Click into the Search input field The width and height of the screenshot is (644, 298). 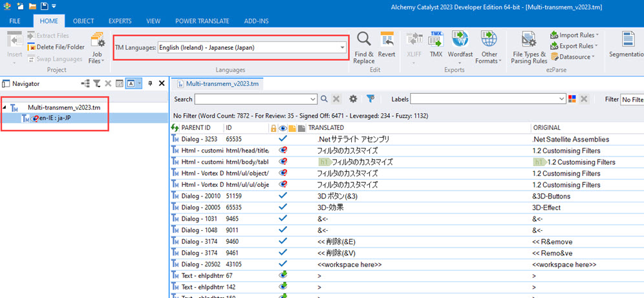tap(255, 99)
